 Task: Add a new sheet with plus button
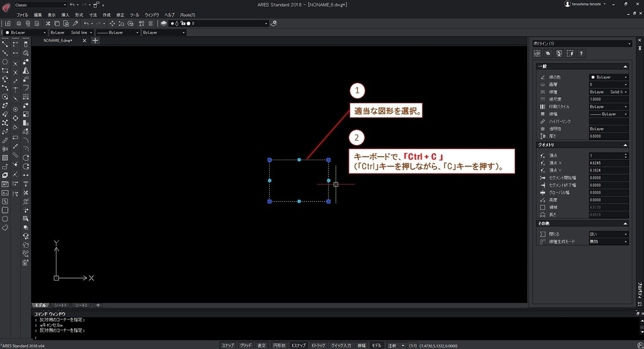coord(98,305)
